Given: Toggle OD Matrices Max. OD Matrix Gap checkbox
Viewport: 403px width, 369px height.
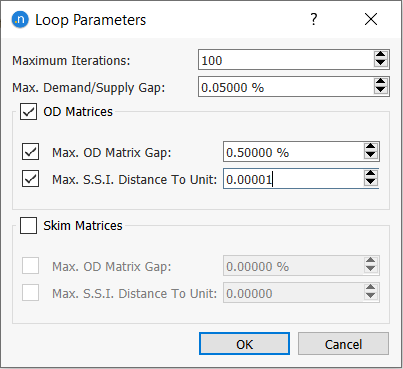Looking at the screenshot, I should (x=30, y=152).
